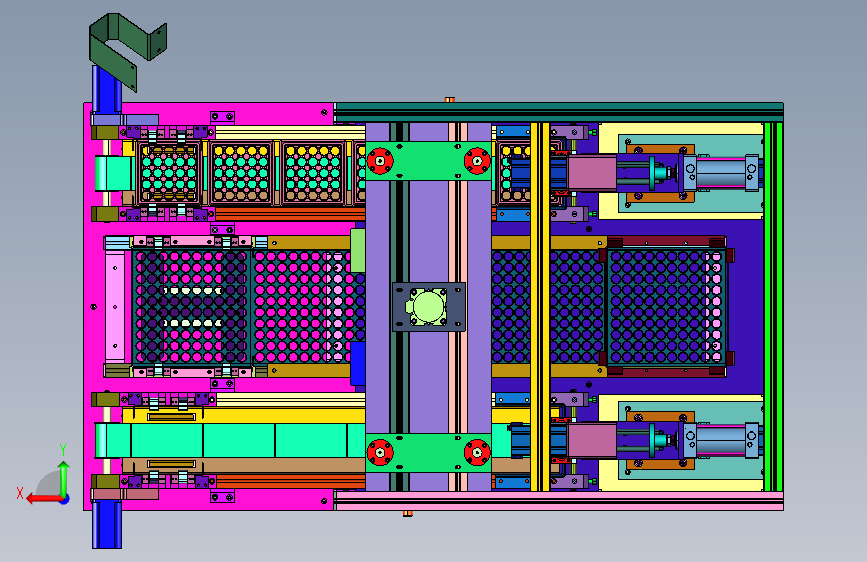Select the dark green bent bracket part

(128, 51)
